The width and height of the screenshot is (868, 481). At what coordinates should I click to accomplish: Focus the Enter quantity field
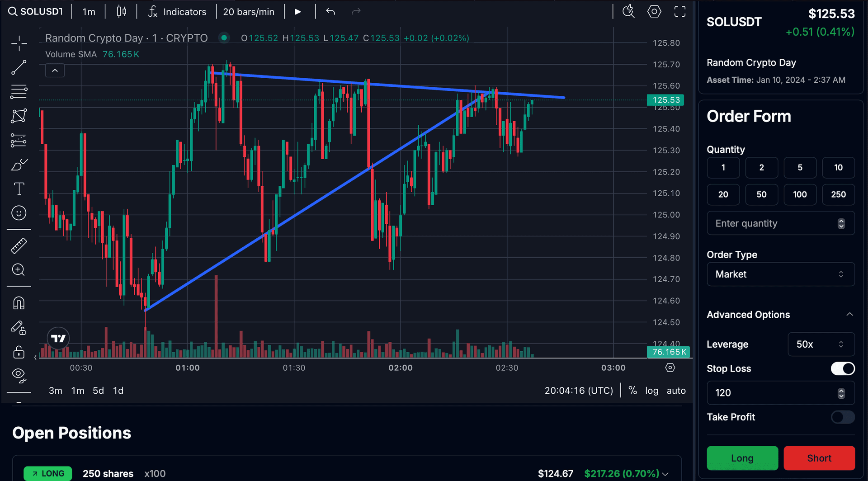coord(781,223)
